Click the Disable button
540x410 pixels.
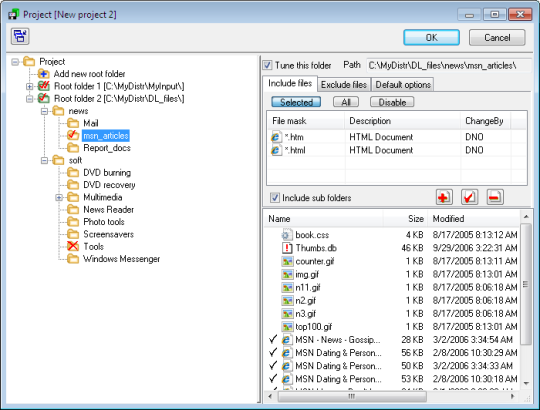pos(392,102)
